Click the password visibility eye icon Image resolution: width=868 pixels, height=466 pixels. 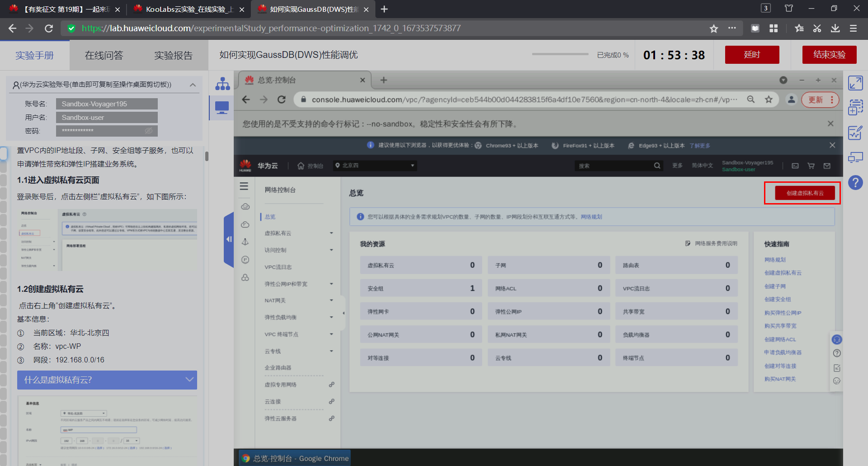149,131
